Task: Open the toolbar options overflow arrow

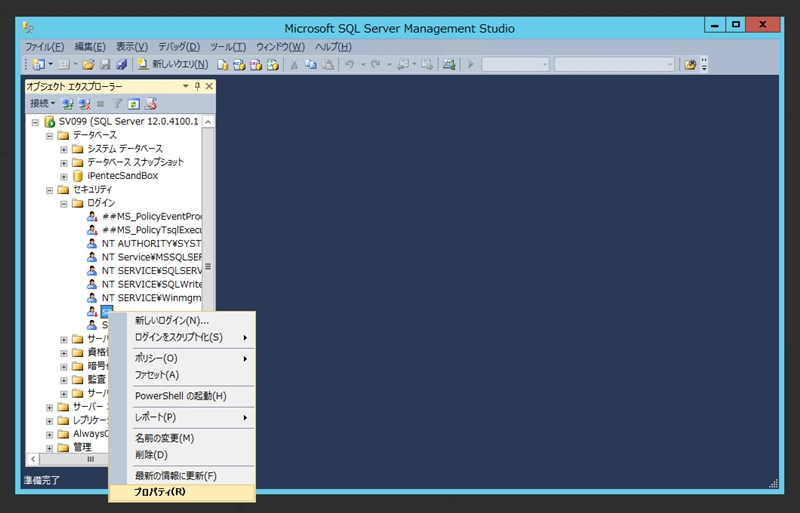Action: point(704,64)
